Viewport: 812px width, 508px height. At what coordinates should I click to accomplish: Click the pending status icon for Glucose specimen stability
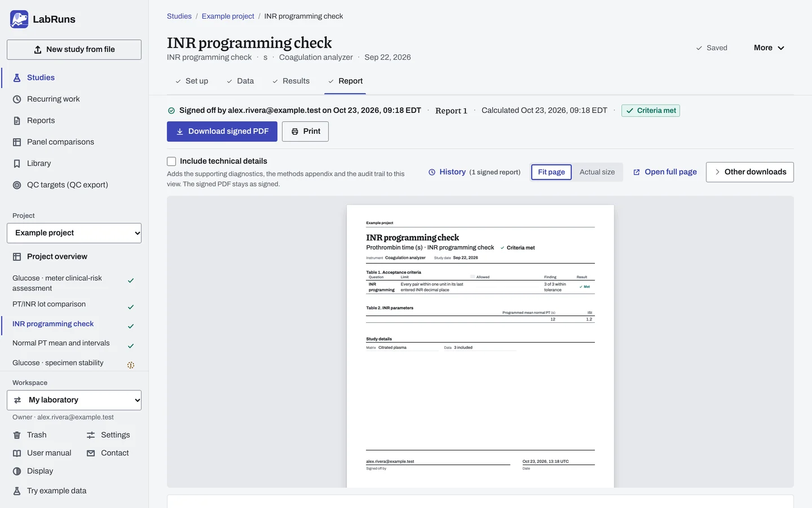[x=131, y=365]
